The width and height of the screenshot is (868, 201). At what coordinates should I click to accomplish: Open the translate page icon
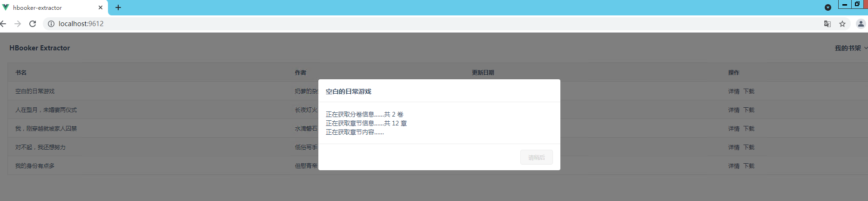828,24
